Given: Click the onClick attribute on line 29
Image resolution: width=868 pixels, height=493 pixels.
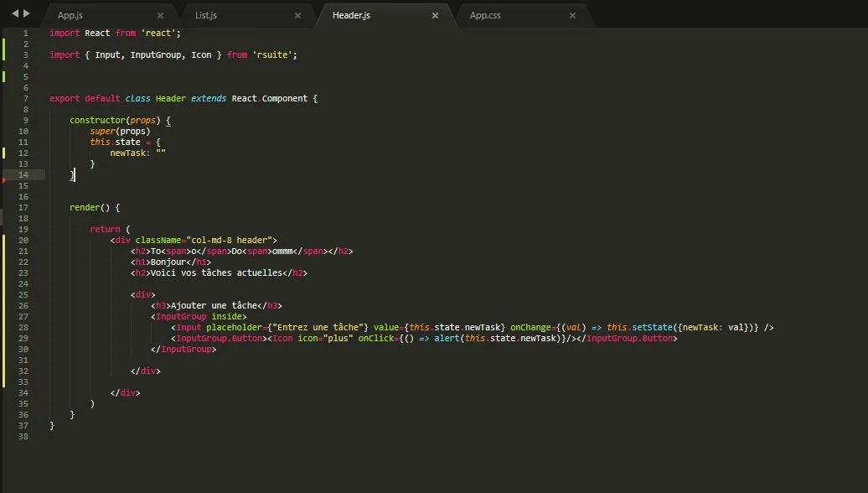Looking at the screenshot, I should coord(376,339).
